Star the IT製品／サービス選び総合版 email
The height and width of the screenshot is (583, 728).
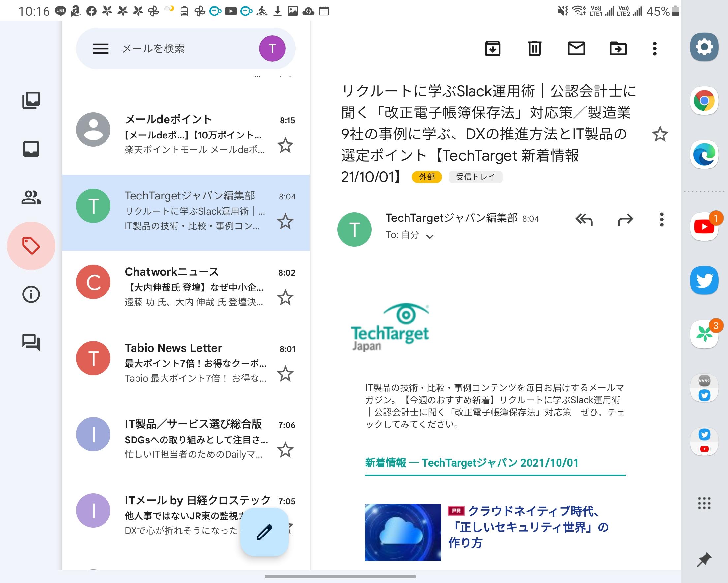(285, 450)
